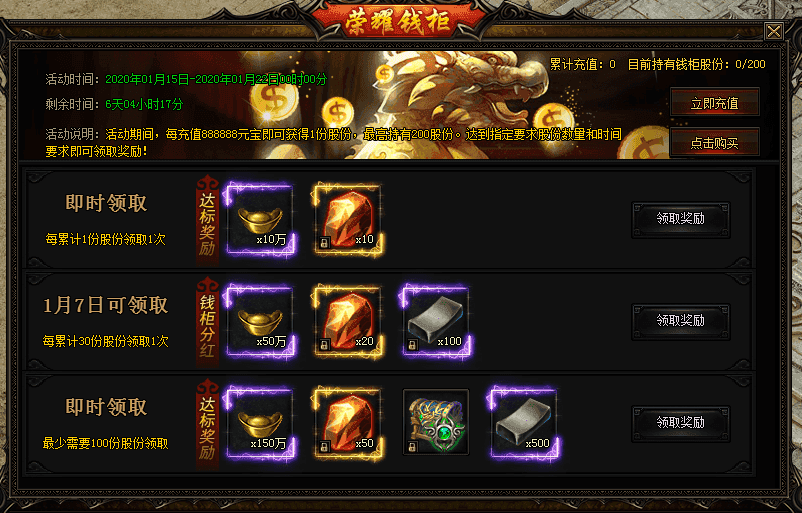The height and width of the screenshot is (513, 802).
Task: Click the silver bar x100 reward icon
Action: (436, 321)
